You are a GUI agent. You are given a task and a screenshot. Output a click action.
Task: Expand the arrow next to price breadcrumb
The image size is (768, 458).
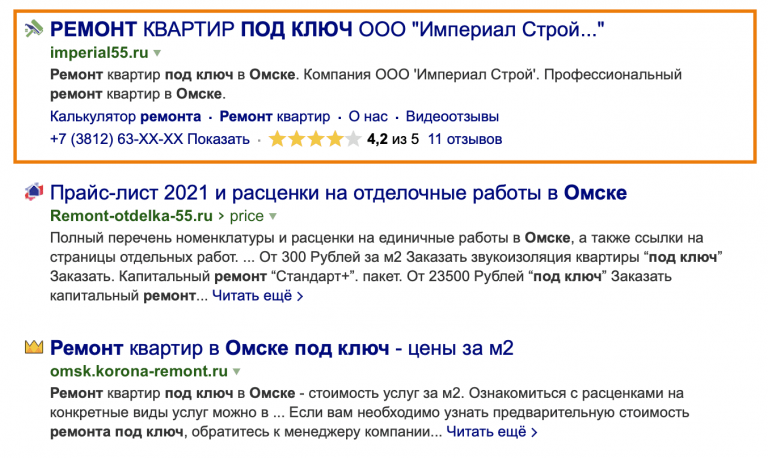(x=273, y=216)
